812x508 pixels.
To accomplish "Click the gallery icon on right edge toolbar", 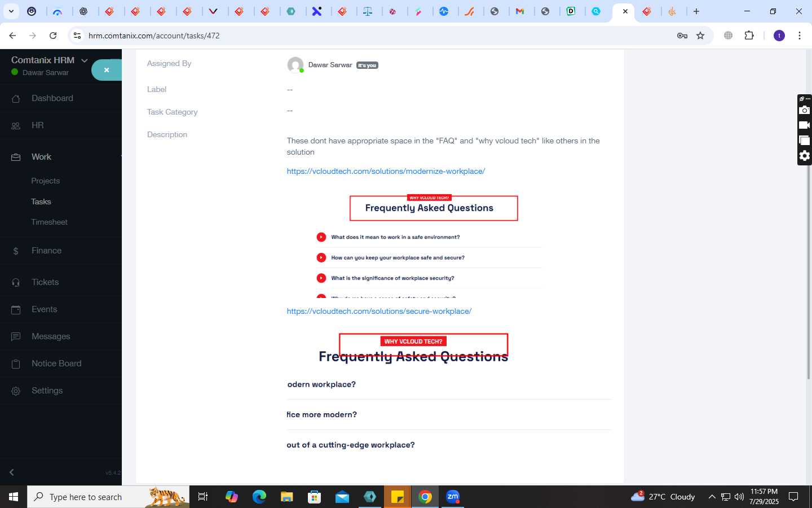I will [805, 141].
